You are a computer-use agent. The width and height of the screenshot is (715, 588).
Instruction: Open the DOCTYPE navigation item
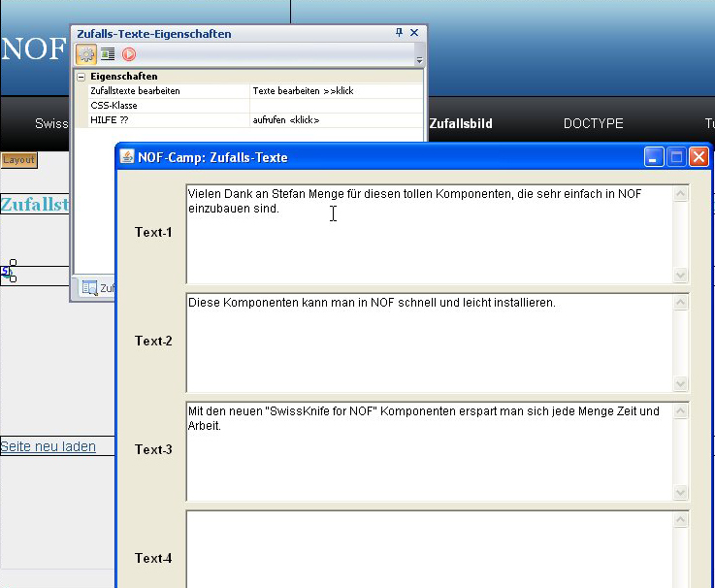[x=593, y=124]
